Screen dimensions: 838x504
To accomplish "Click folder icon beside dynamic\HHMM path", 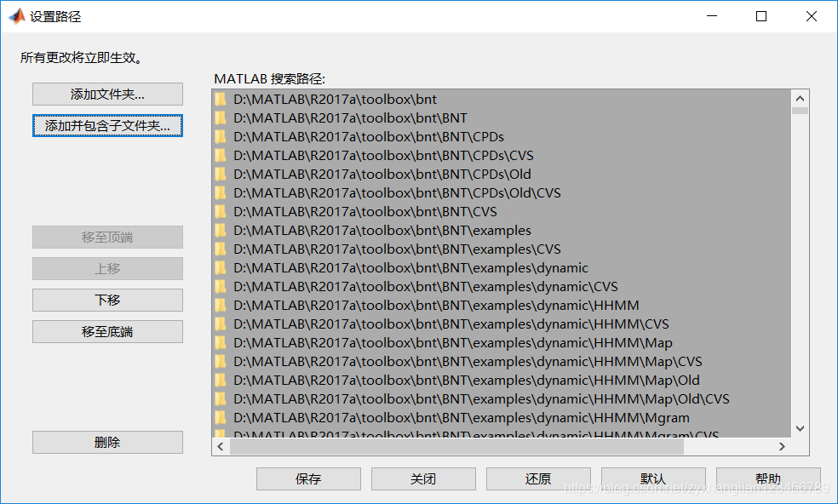I will coord(221,305).
